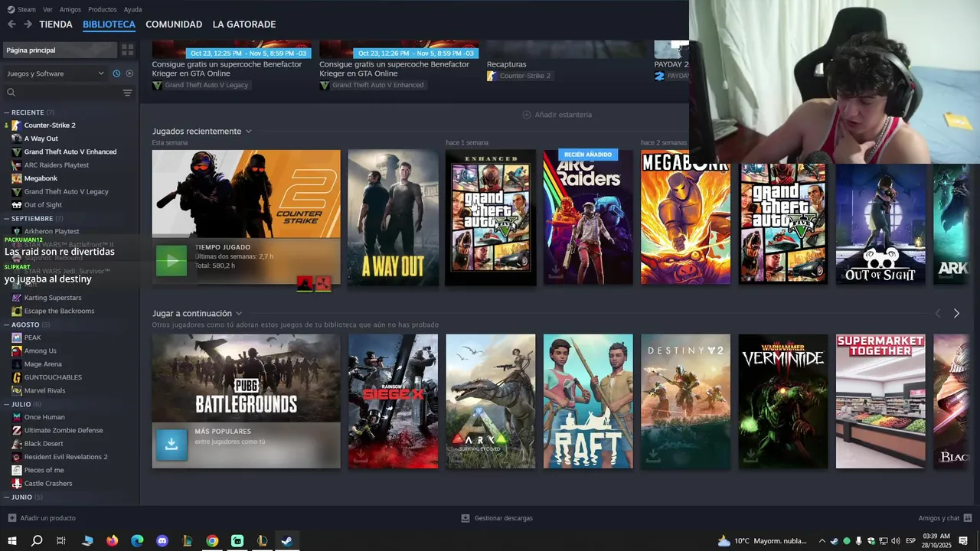Advance Jugar a continuación shelf right arrow
The image size is (980, 551).
[x=956, y=314]
